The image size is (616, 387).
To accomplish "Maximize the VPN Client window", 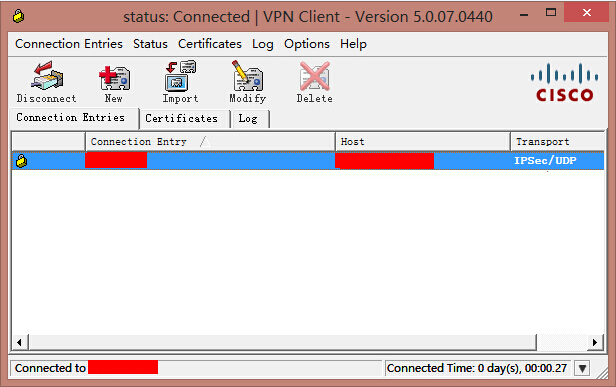I will (x=551, y=13).
